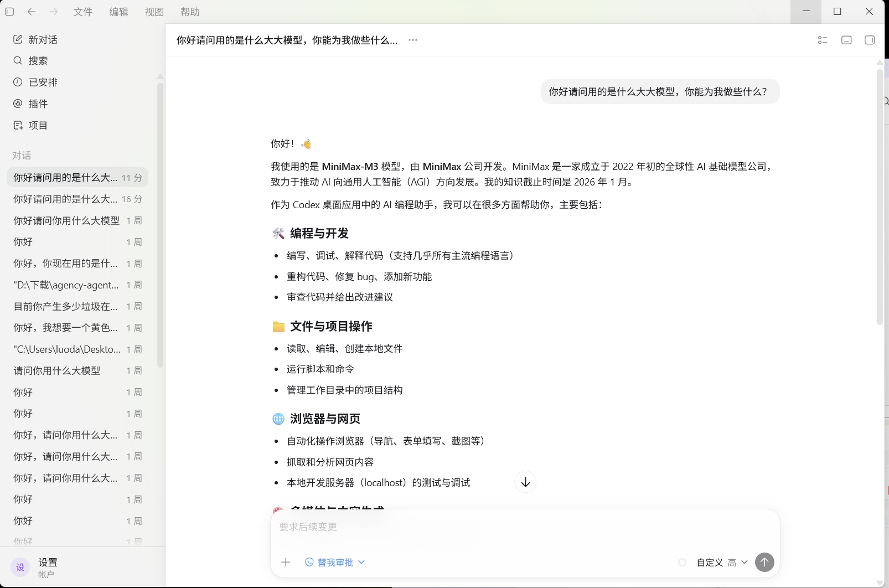Open the conversation 你好请问你用什么大模型
Viewport: 889px width, 588px height.
pyautogui.click(x=77, y=220)
